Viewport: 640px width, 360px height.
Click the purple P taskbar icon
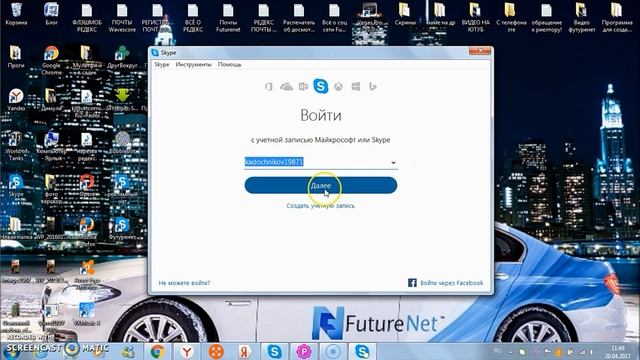pyautogui.click(x=304, y=351)
